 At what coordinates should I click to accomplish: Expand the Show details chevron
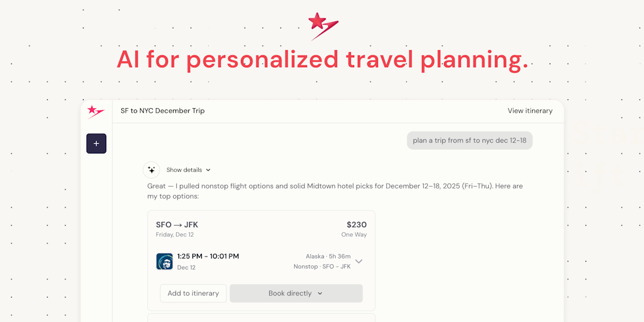(208, 170)
